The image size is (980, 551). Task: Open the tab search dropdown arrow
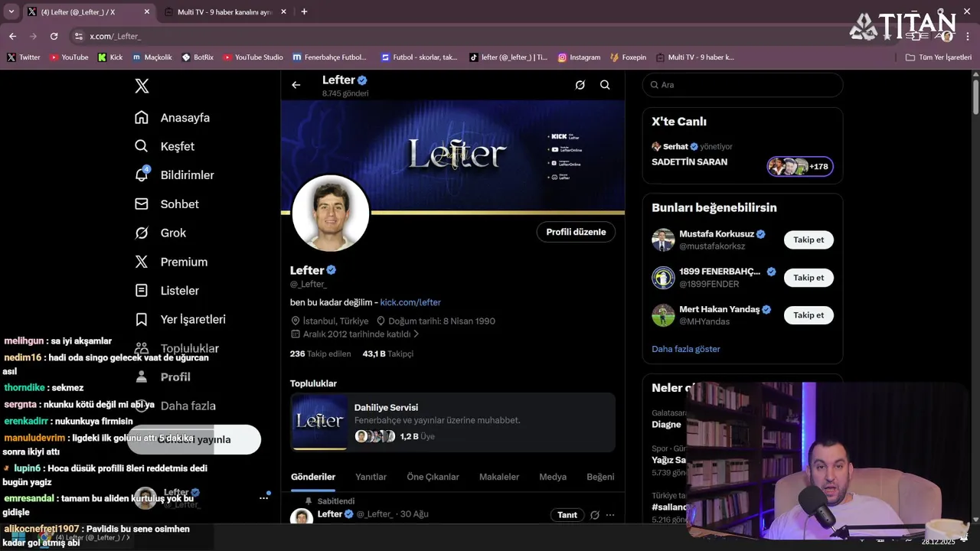tap(11, 11)
